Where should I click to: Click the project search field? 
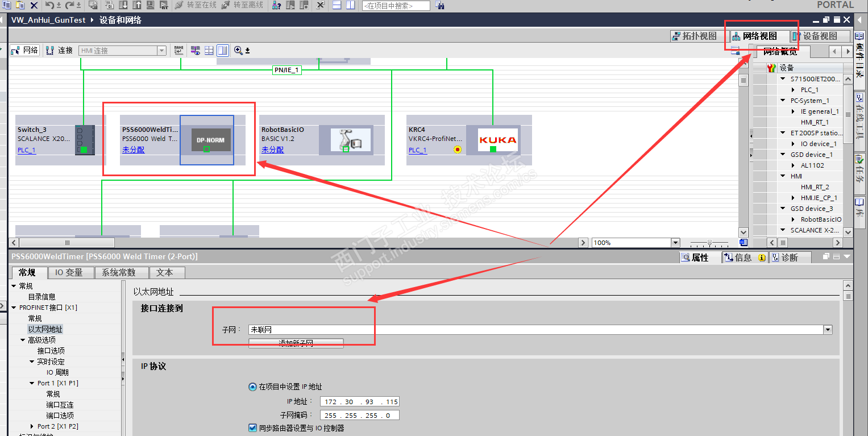[x=396, y=6]
